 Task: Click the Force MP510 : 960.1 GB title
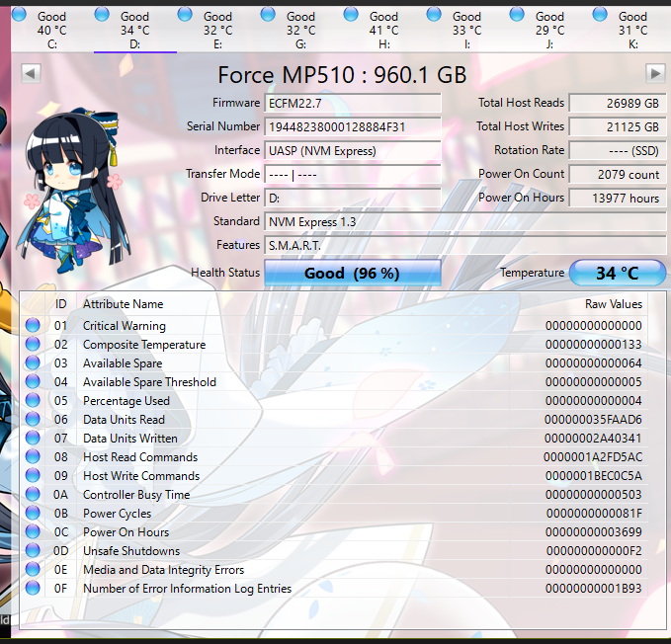342,75
